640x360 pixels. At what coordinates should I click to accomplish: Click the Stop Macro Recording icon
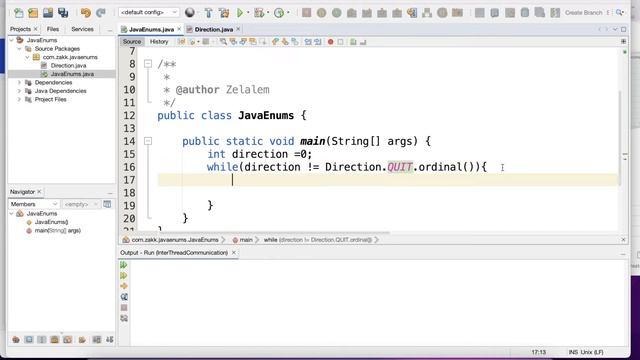coord(340,42)
